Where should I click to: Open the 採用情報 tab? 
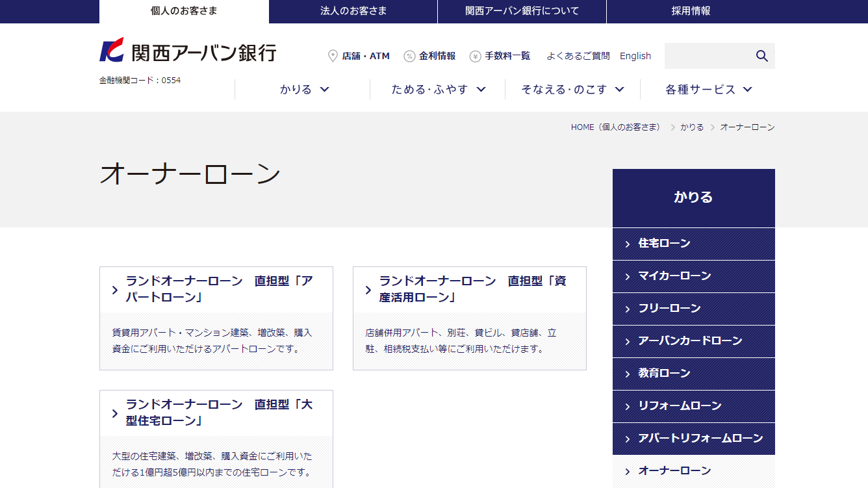[691, 12]
